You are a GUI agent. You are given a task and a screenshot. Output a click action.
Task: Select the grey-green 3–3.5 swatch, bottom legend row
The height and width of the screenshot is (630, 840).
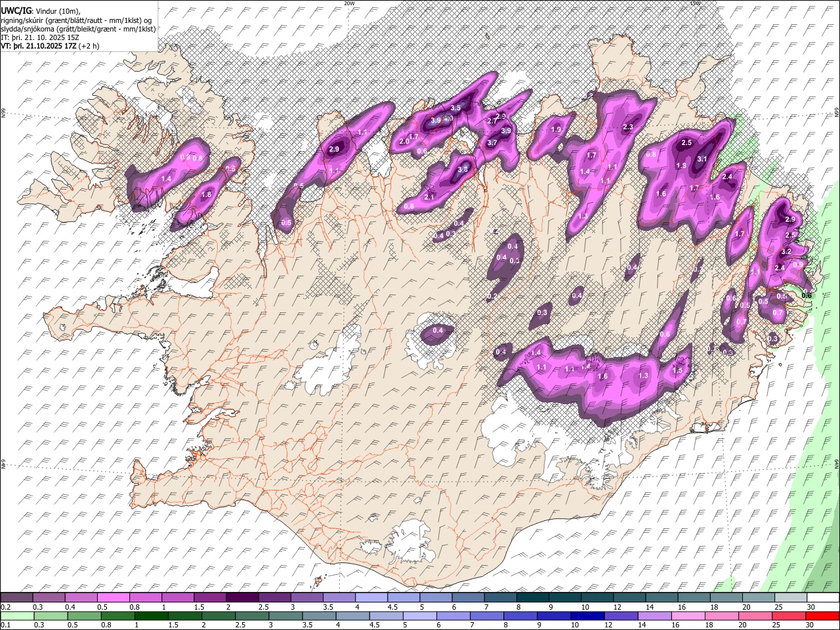tap(285, 616)
